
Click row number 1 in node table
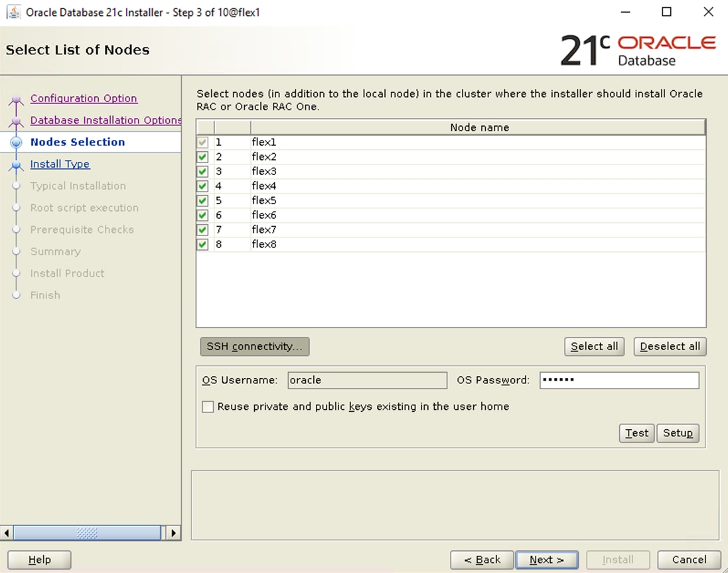pyautogui.click(x=232, y=142)
